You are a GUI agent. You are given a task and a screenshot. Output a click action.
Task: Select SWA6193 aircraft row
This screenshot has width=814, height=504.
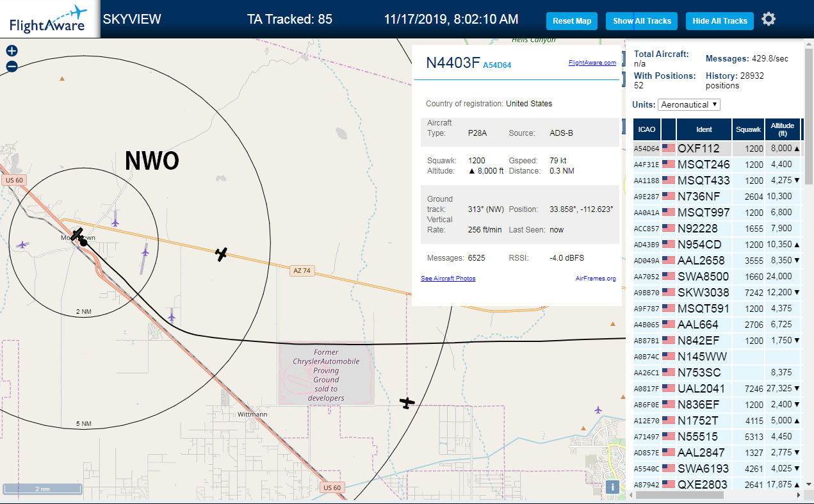click(x=718, y=469)
